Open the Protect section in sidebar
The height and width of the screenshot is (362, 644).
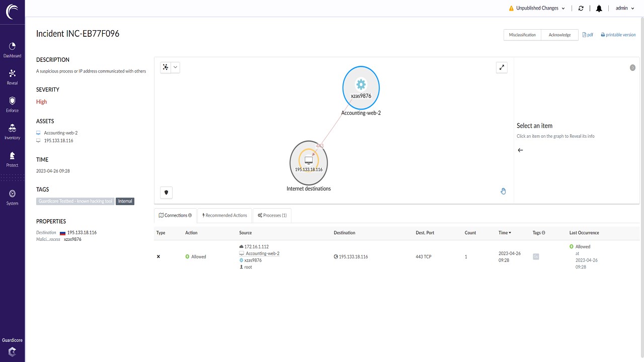coord(12,159)
